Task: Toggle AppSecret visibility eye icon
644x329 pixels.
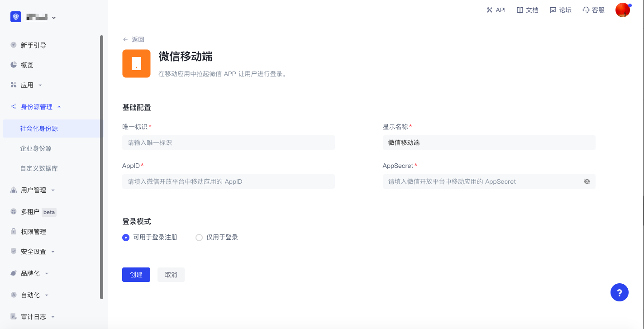Action: pyautogui.click(x=587, y=181)
